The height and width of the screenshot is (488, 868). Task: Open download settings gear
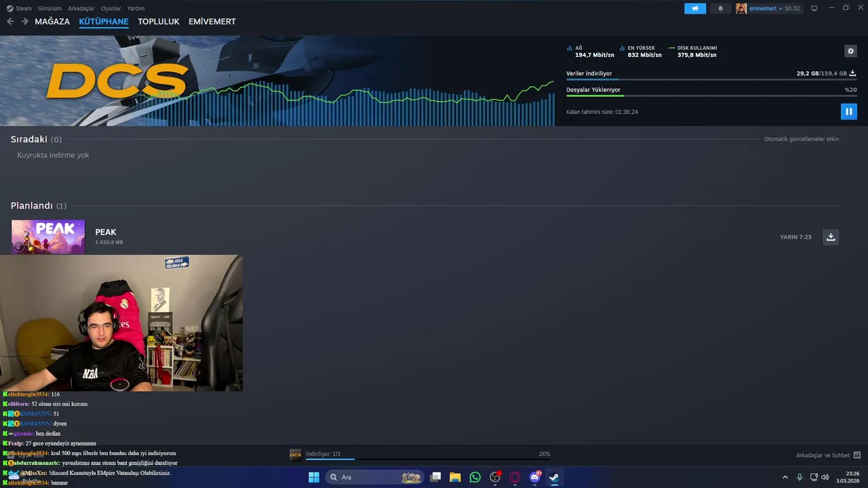point(850,51)
